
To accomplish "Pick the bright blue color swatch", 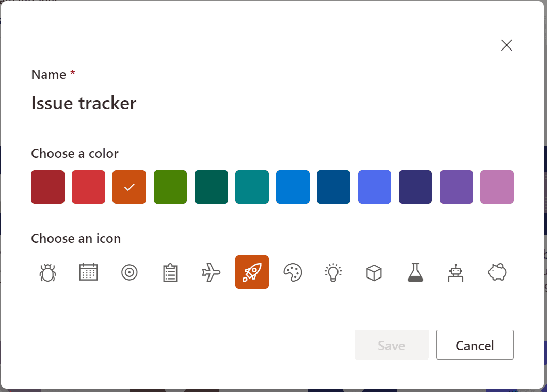I will pyautogui.click(x=293, y=187).
